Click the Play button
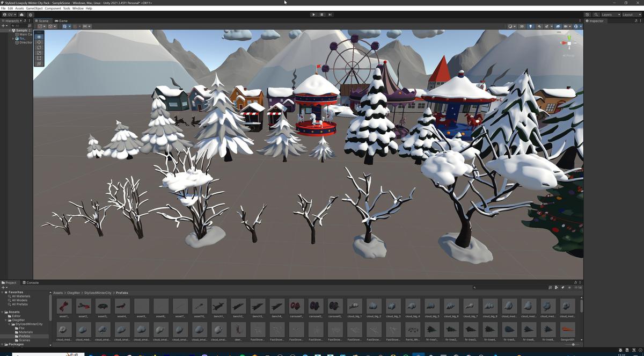 pos(313,14)
